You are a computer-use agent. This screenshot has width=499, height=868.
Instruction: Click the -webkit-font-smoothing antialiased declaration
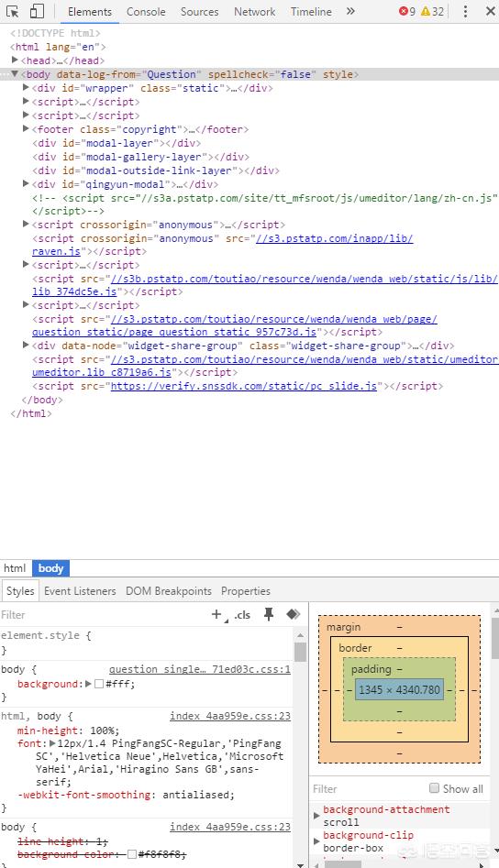click(x=126, y=795)
